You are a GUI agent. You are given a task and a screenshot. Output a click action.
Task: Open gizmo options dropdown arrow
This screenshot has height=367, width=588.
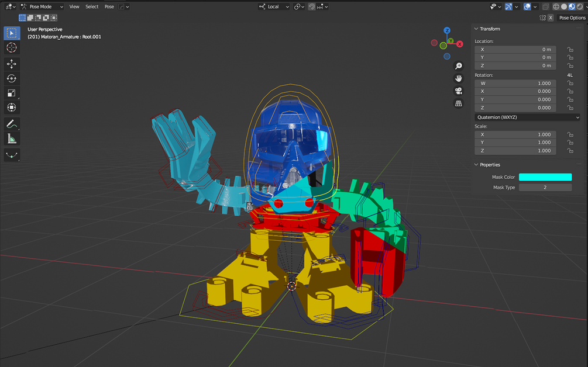517,6
